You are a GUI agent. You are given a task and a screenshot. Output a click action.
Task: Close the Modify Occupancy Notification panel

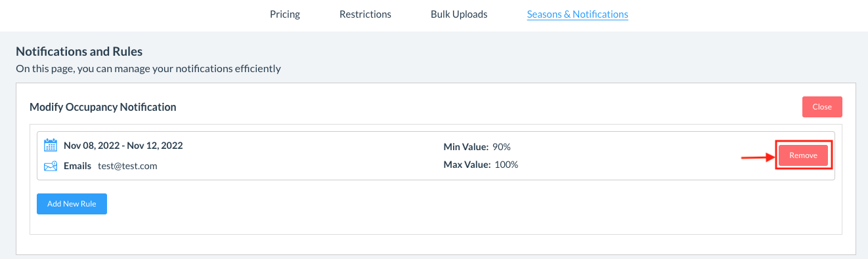tap(822, 107)
